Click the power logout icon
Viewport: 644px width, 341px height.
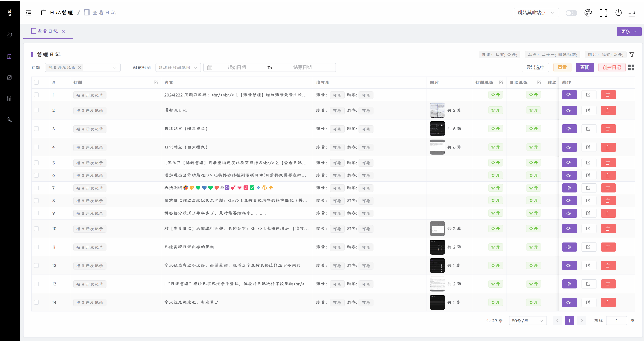(618, 13)
